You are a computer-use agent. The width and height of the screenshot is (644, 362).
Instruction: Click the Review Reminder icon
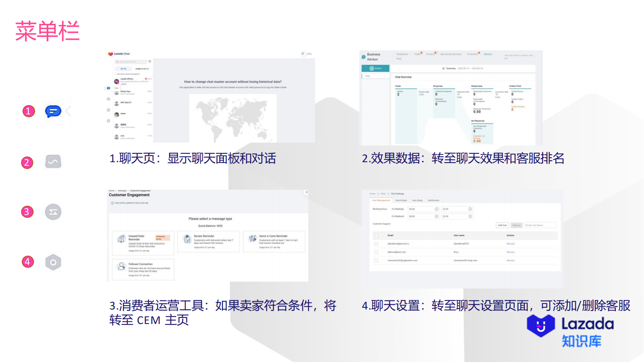[x=187, y=239]
